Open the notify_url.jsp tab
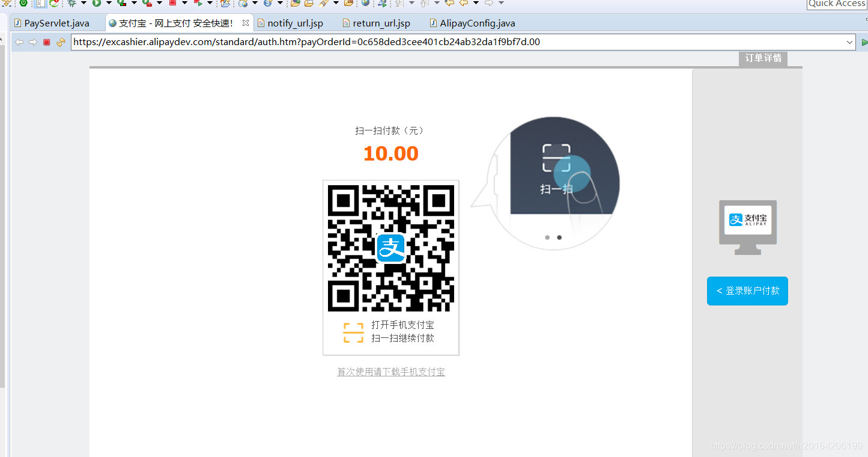 coord(290,23)
